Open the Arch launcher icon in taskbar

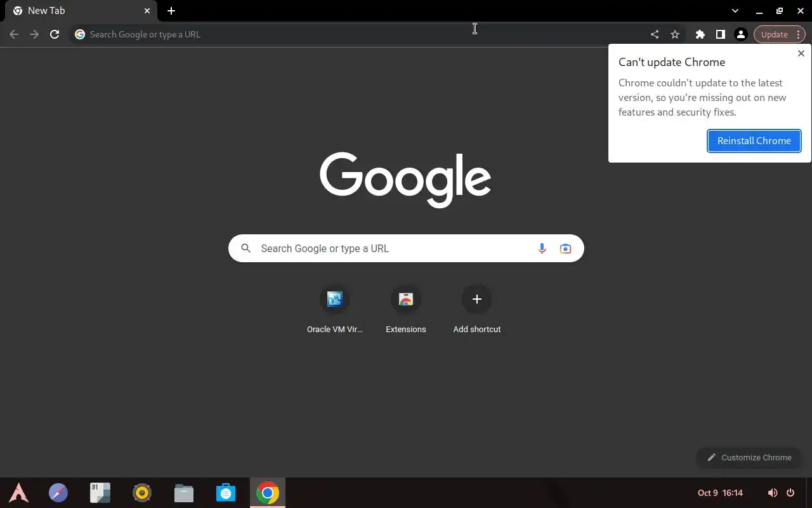19,493
